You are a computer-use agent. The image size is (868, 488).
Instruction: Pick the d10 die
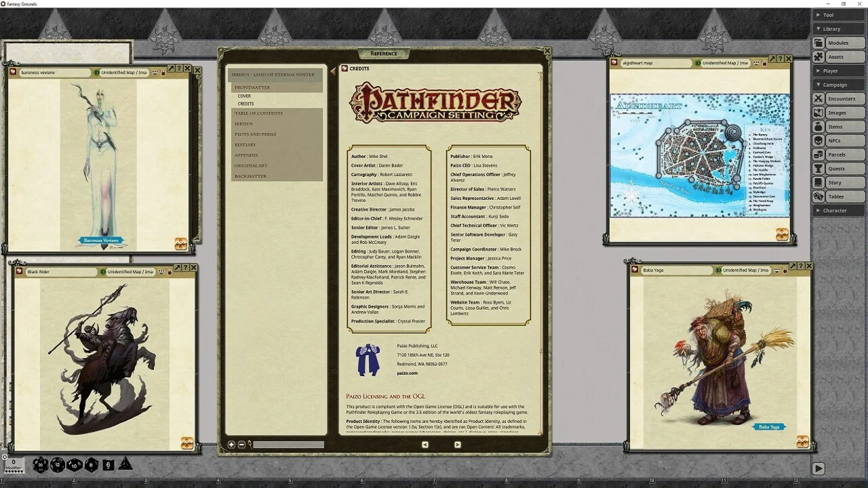coord(75,465)
